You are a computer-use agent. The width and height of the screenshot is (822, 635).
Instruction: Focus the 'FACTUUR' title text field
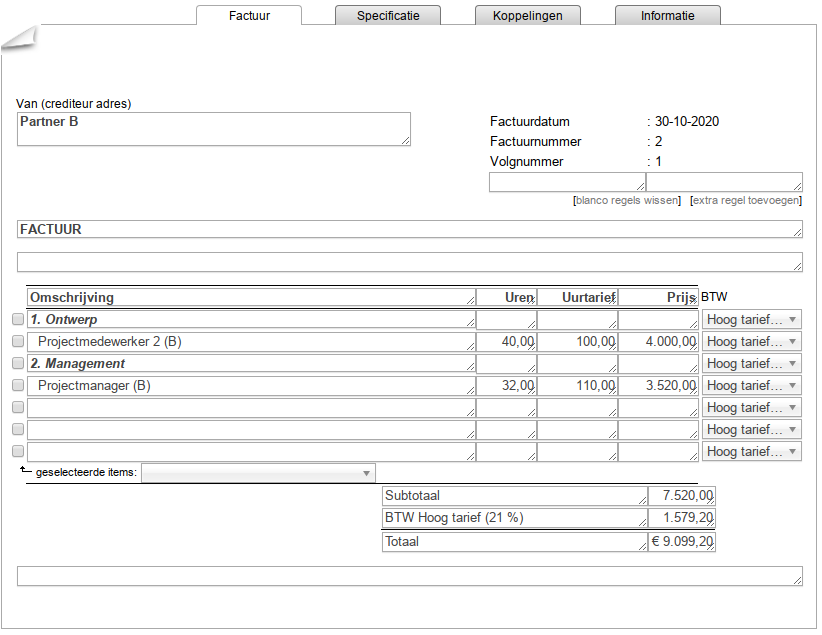tap(409, 230)
